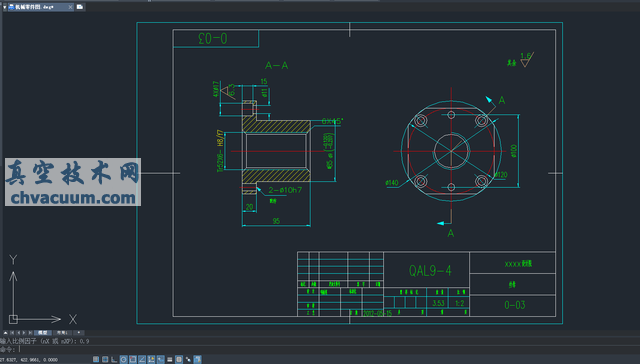Expand the drawing tabs list arrow
640x364 pixels.
coord(5,7)
